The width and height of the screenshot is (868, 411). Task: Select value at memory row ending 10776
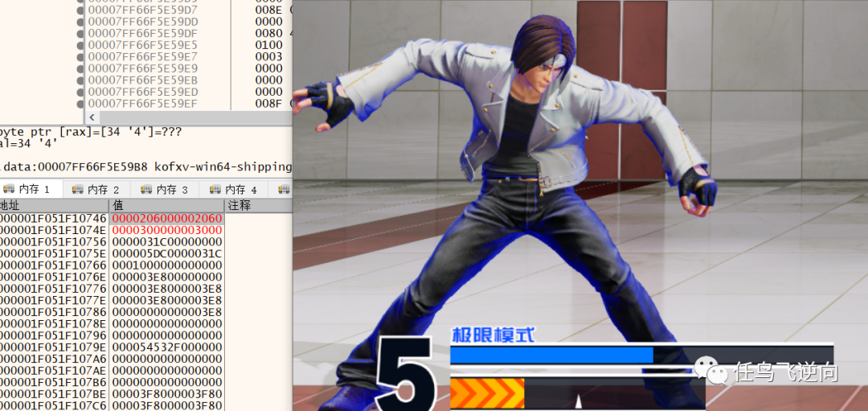[x=167, y=289]
